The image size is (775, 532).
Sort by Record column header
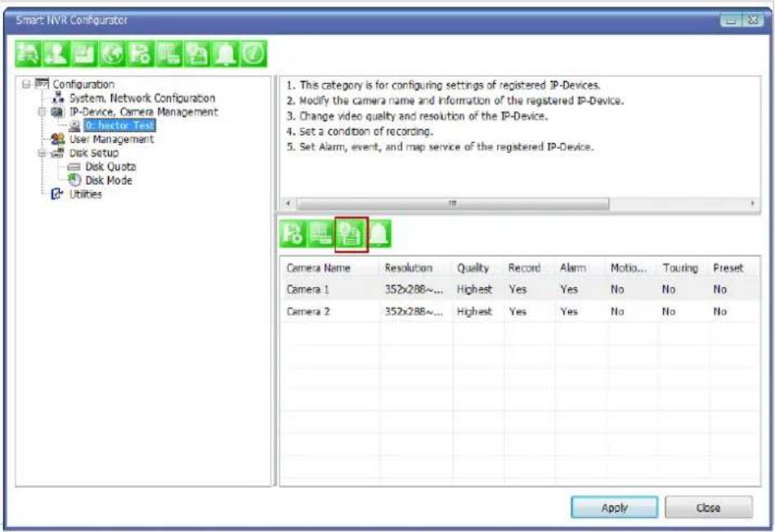(529, 268)
